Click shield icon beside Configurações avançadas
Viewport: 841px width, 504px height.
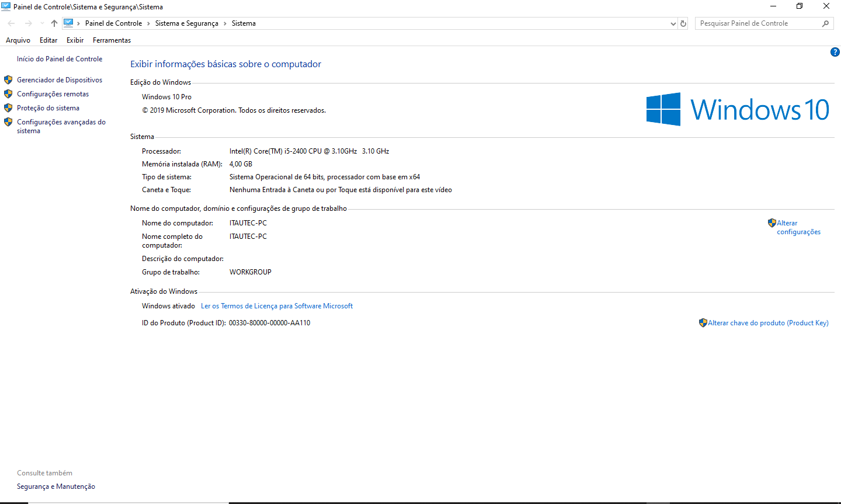point(8,122)
